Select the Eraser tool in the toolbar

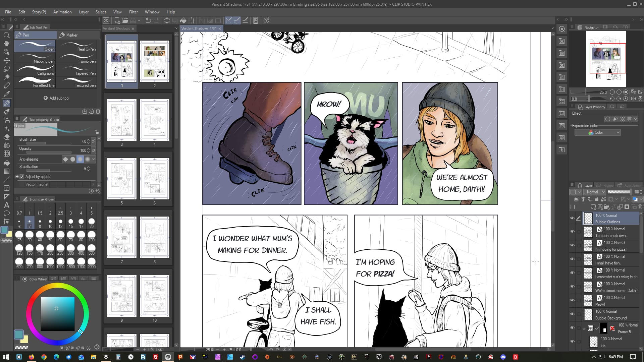[x=6, y=137]
